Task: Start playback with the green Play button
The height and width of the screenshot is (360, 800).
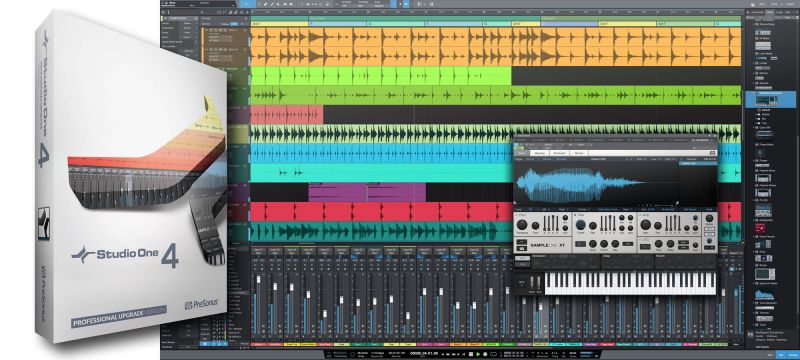Action: pyautogui.click(x=478, y=354)
